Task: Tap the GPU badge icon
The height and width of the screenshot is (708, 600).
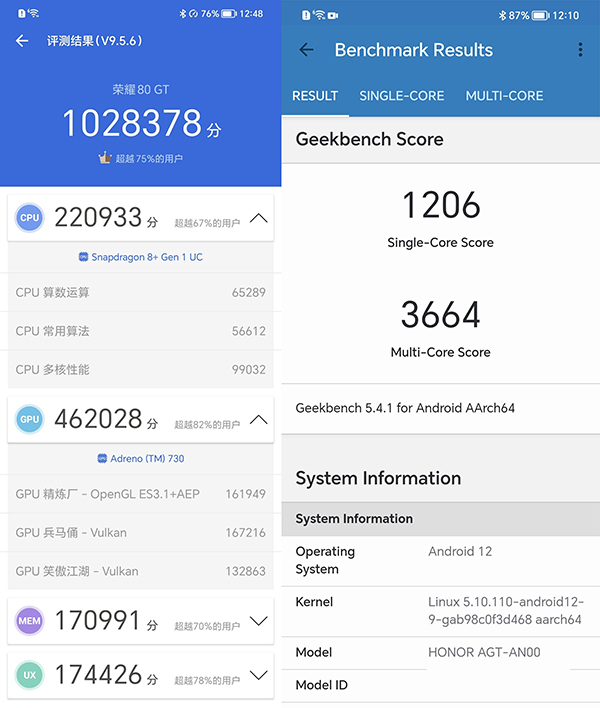Action: pyautogui.click(x=30, y=421)
